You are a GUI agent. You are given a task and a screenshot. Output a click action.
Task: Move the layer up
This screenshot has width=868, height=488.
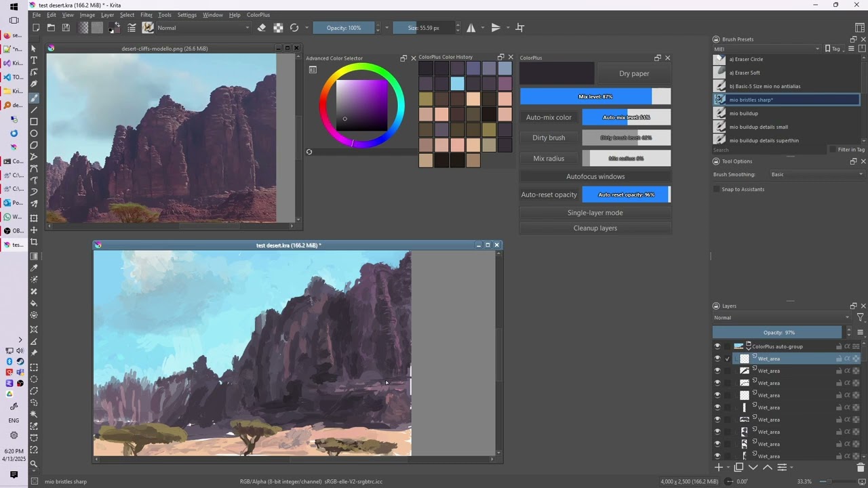pos(768,467)
